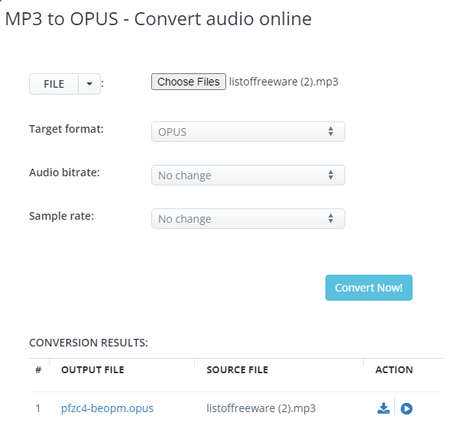This screenshot has height=435, width=450.
Task: Play the converted opus file
Action: coord(406,408)
